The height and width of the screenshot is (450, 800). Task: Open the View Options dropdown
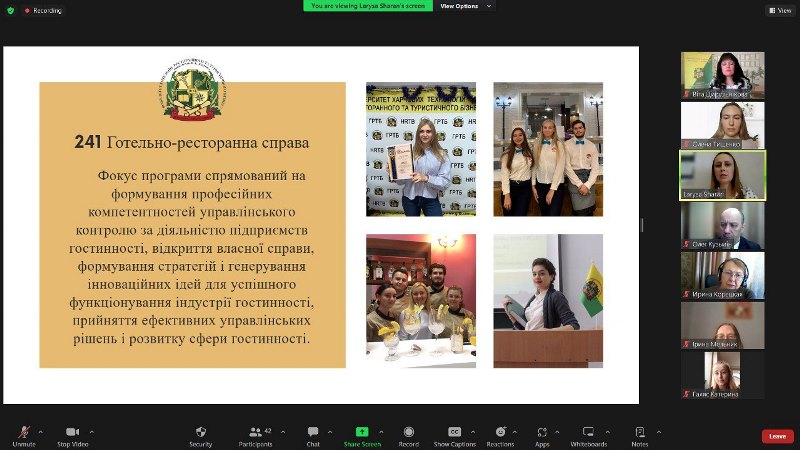click(465, 6)
